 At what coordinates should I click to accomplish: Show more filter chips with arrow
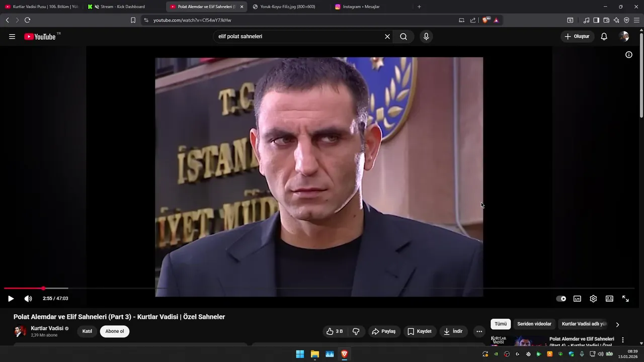(x=617, y=324)
